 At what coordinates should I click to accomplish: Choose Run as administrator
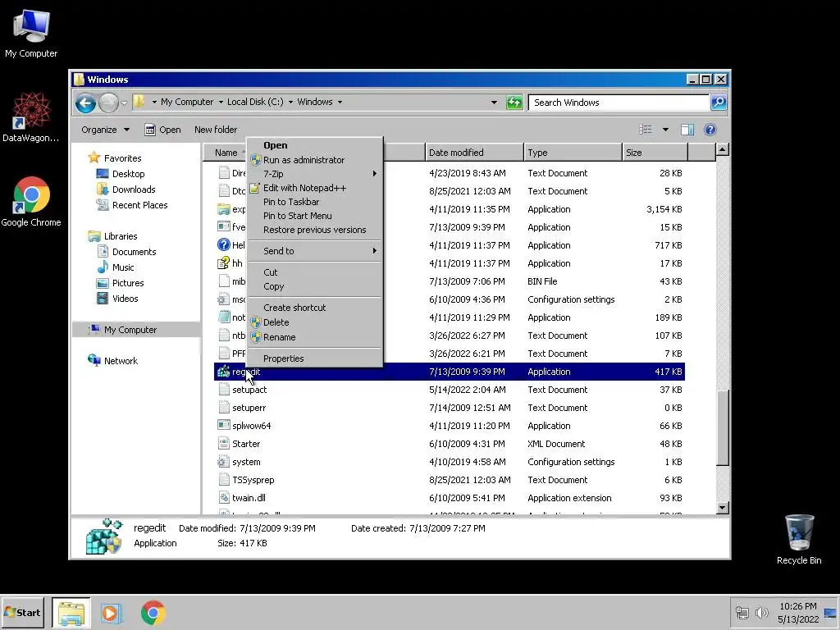314,160
